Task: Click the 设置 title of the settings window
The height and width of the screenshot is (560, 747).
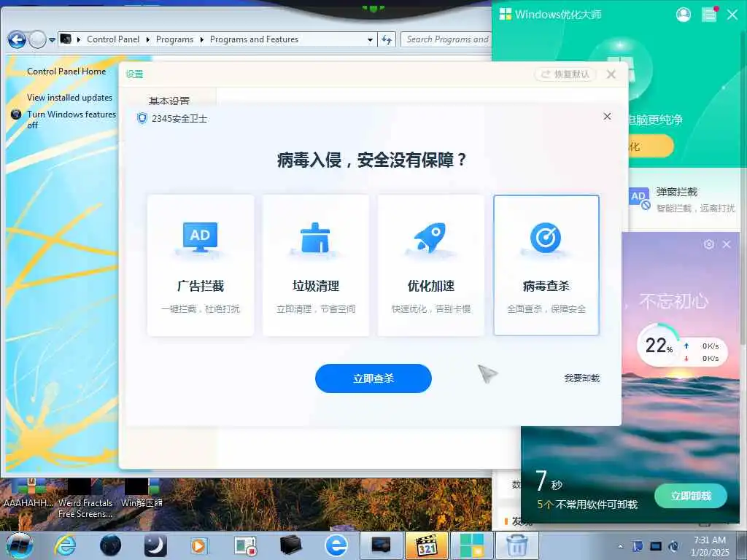Action: click(x=134, y=74)
